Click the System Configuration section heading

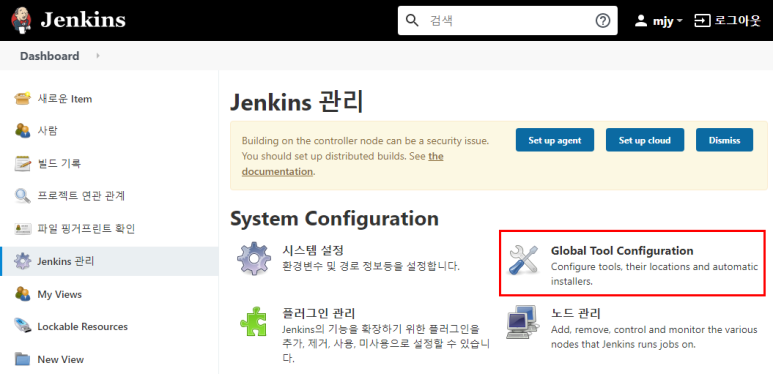334,218
